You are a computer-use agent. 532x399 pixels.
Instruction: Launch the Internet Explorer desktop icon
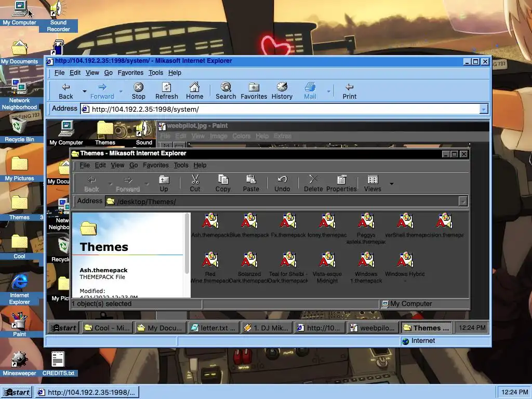coord(19,288)
